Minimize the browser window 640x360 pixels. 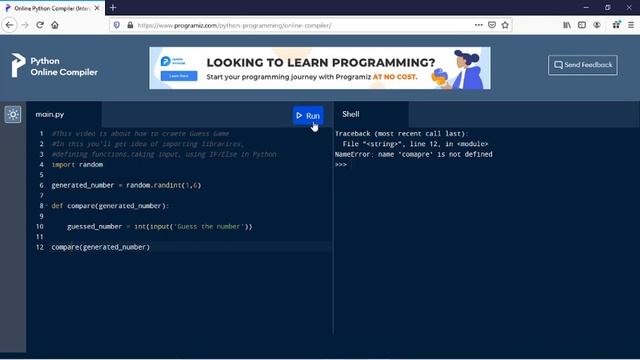pos(586,7)
